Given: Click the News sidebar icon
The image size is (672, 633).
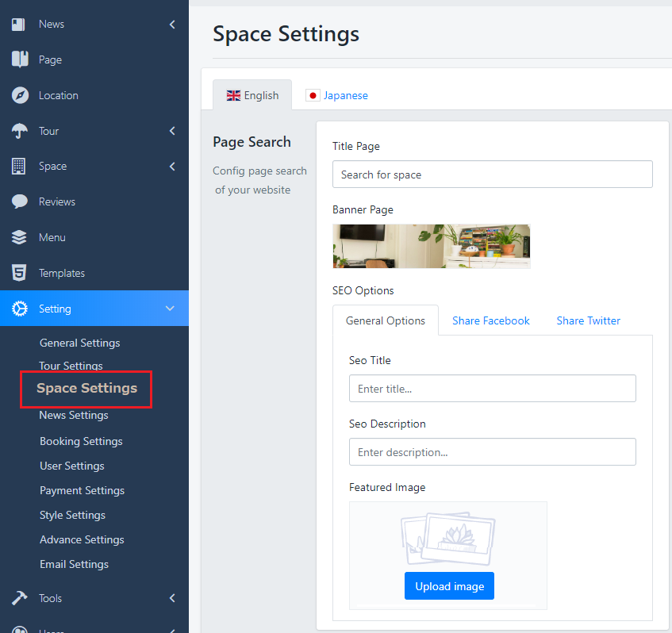Looking at the screenshot, I should point(19,25).
